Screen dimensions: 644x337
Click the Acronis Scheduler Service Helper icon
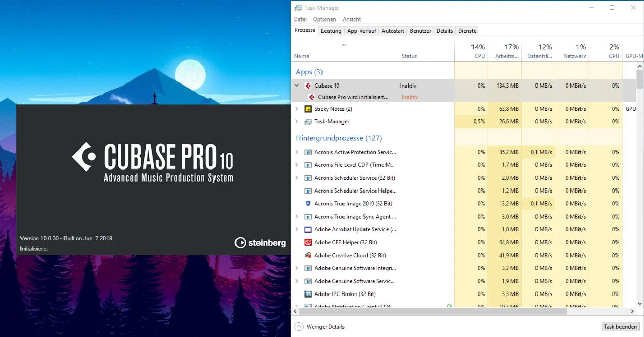(308, 191)
